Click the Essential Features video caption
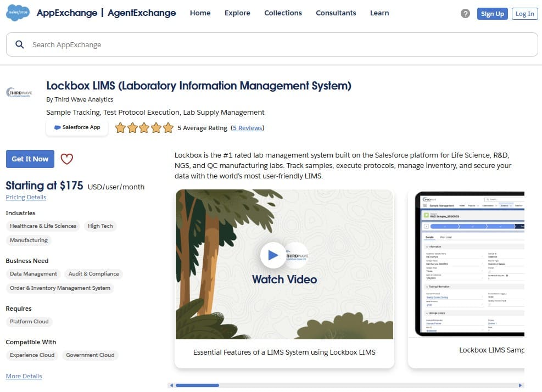 284,352
